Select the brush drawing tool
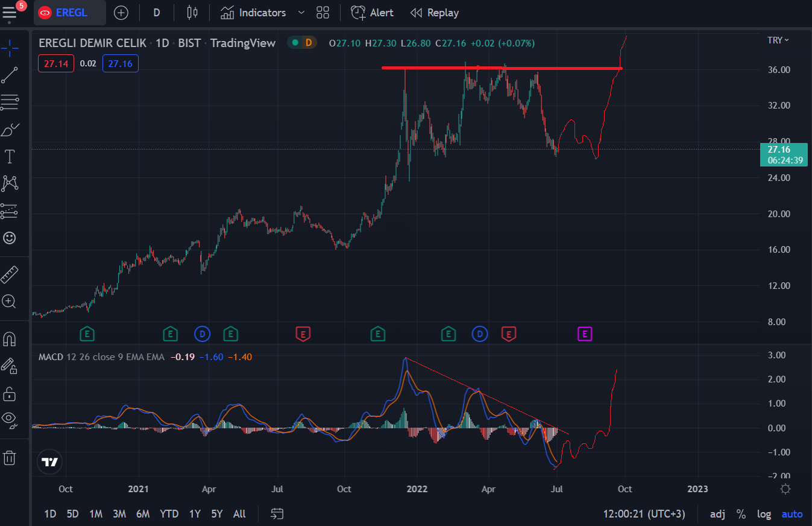 coord(10,130)
